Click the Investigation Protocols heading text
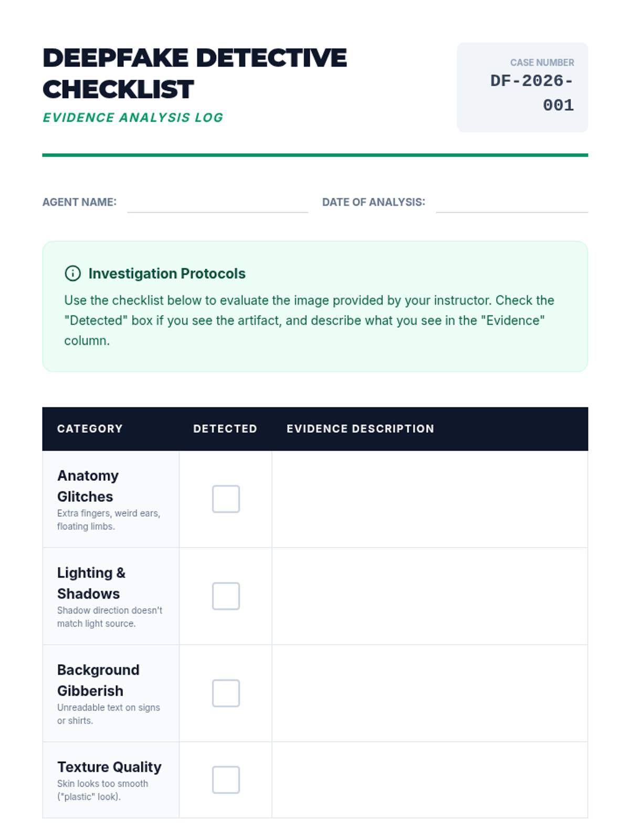The image size is (630, 840). [167, 274]
